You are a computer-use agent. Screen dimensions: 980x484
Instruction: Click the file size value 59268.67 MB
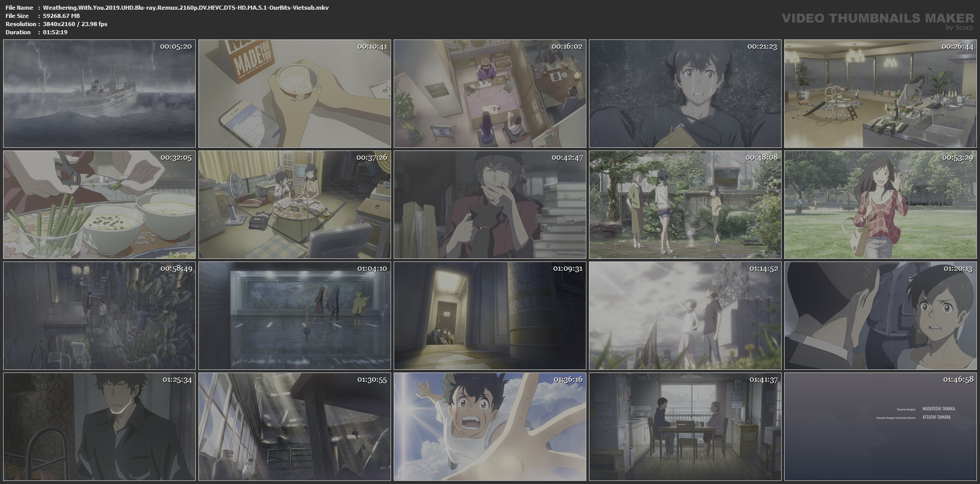coord(61,16)
